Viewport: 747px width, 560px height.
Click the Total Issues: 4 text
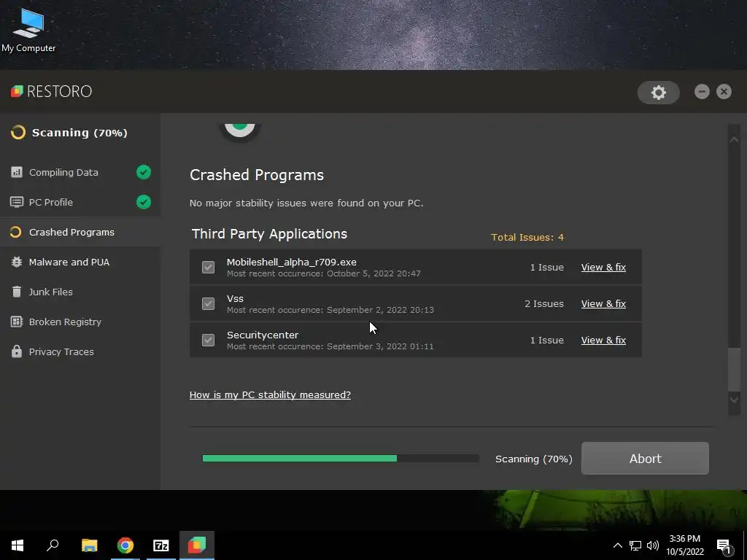tap(527, 237)
